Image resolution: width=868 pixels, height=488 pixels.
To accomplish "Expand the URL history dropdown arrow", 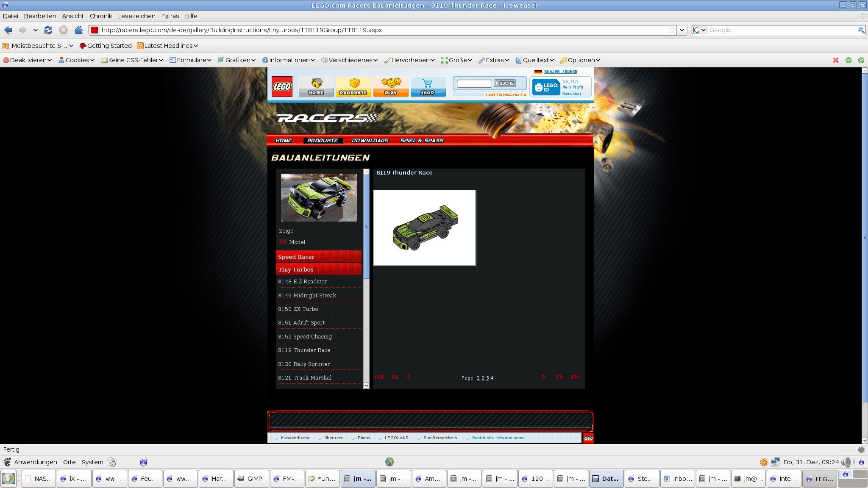I will (682, 30).
